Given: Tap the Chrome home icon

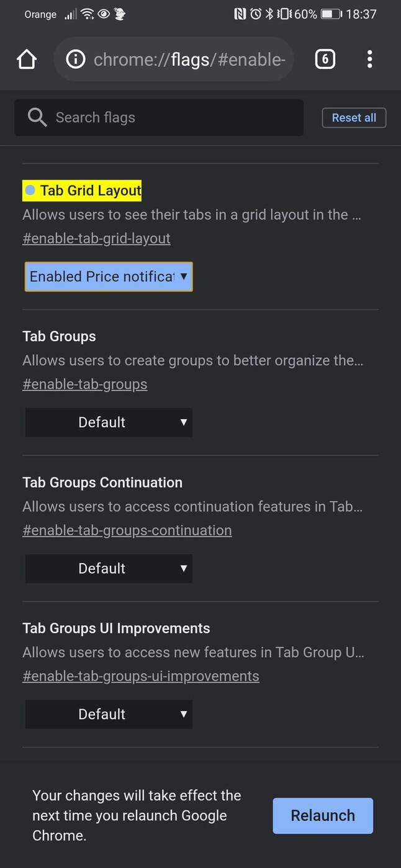Looking at the screenshot, I should [x=27, y=60].
